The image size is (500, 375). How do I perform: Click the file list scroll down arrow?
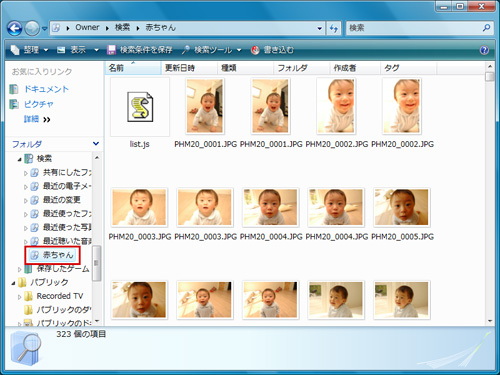490,321
